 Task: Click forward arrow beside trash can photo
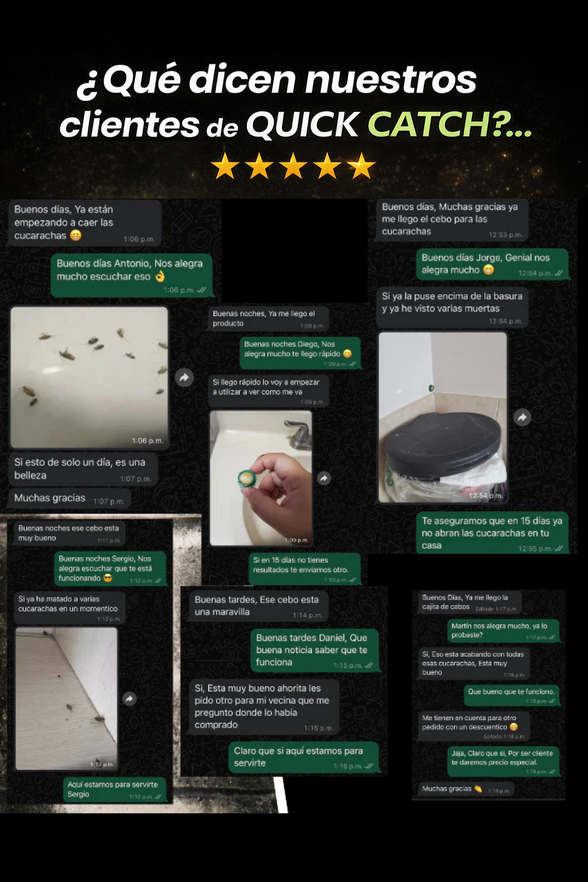coord(522,417)
